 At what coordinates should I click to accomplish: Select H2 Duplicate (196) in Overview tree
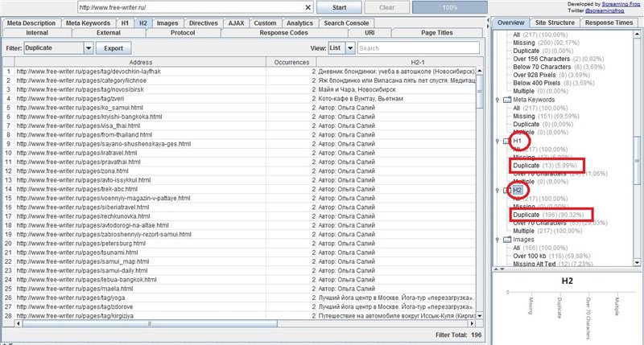tap(548, 215)
